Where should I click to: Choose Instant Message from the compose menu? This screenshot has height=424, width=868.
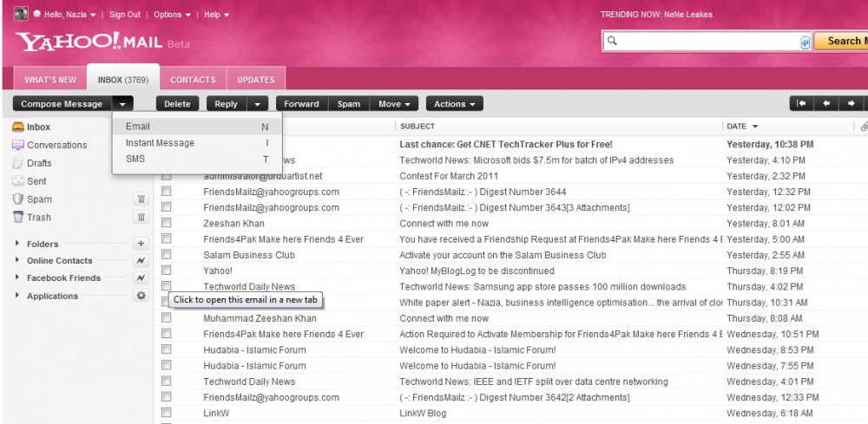coord(160,143)
